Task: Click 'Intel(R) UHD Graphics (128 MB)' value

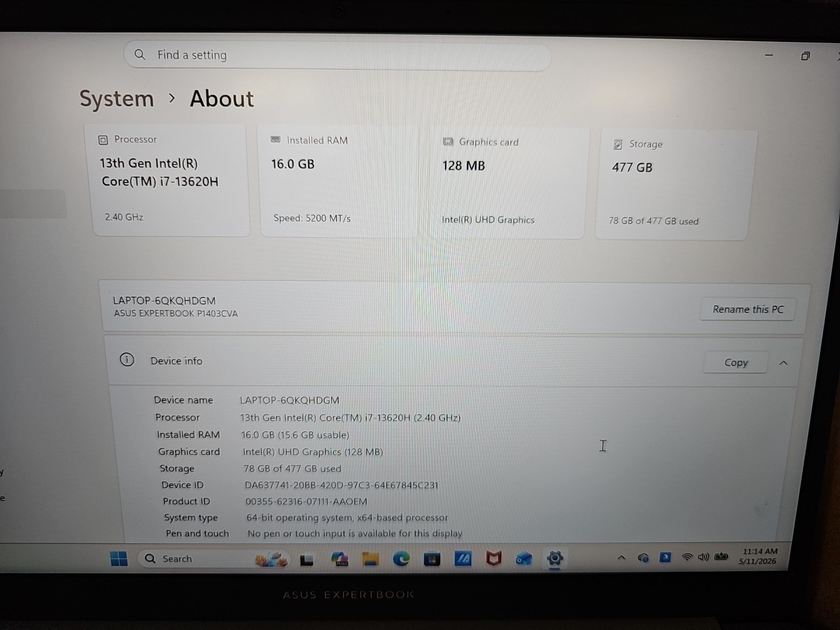Action: 313,452
